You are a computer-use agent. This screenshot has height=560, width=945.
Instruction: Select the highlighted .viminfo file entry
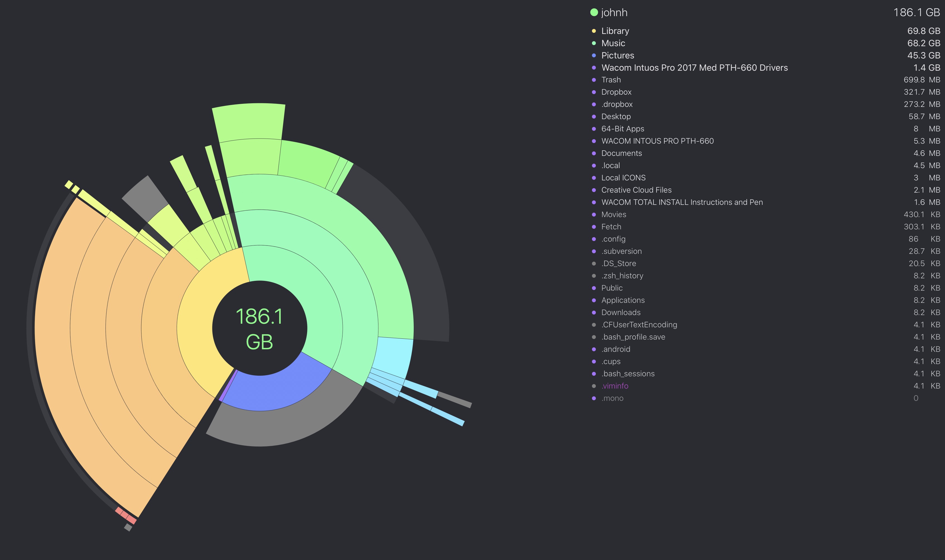coord(615,386)
